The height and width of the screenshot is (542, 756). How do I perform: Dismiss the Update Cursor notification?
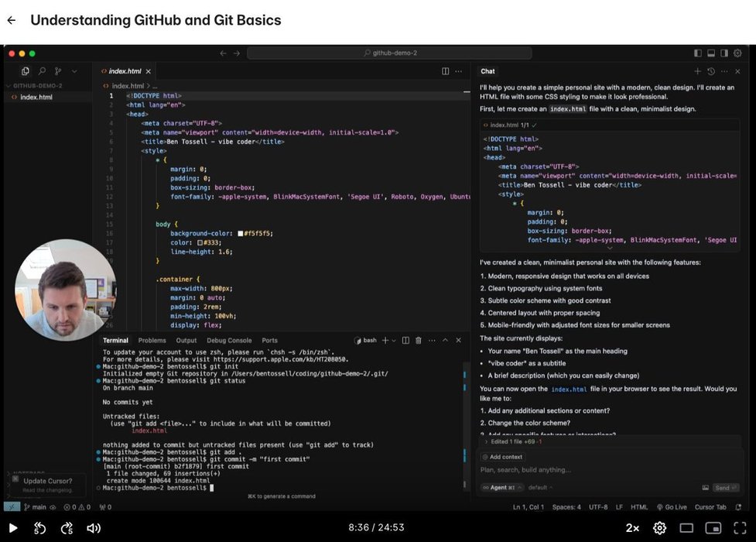[15, 479]
